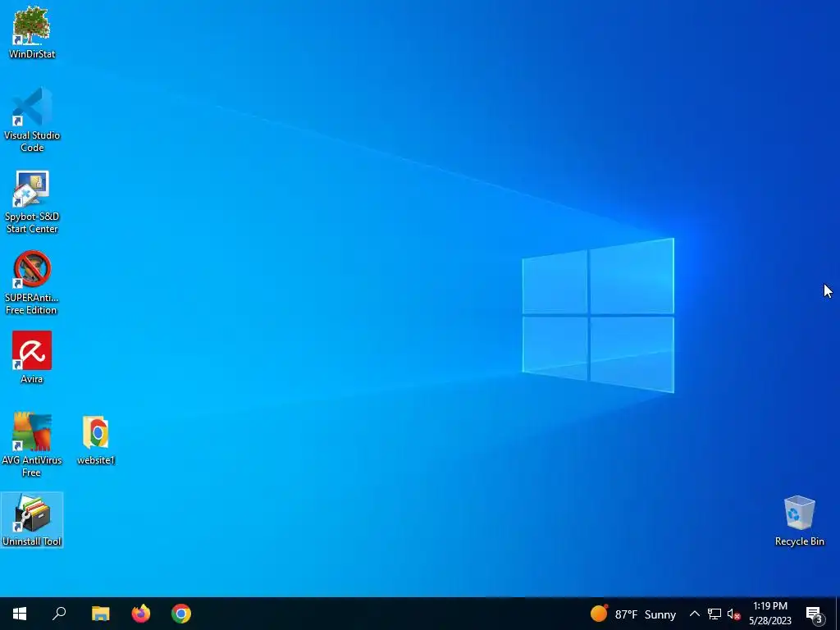The width and height of the screenshot is (840, 630).
Task: Select the Avira desktop shortcut
Action: pyautogui.click(x=32, y=358)
